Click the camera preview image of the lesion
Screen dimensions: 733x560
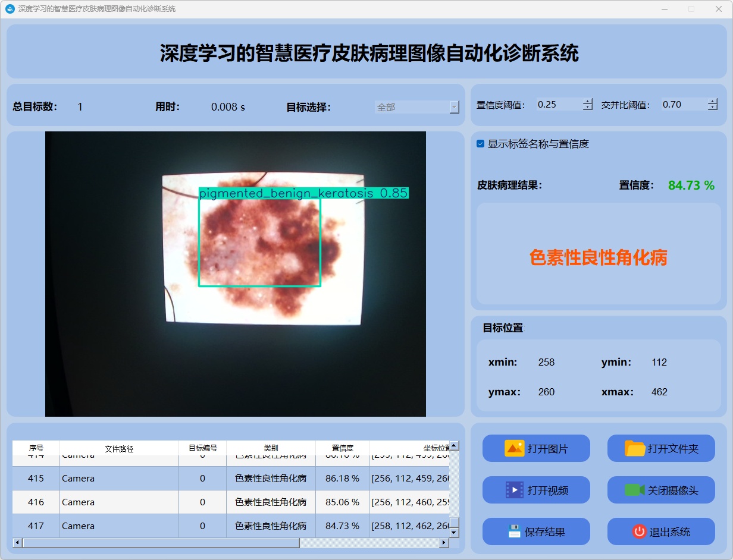236,273
